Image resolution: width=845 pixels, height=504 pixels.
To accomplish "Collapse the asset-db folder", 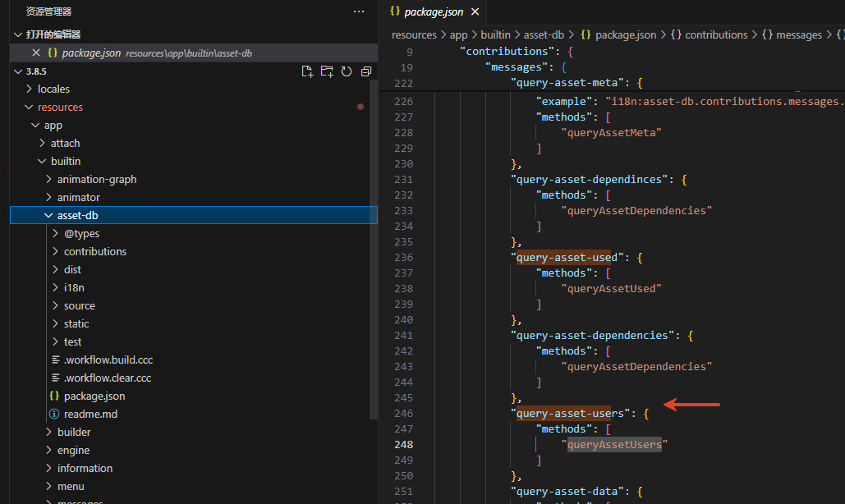I will tap(78, 215).
